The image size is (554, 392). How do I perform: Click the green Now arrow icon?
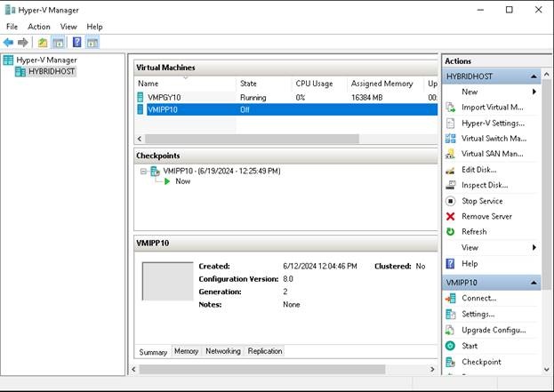click(167, 181)
